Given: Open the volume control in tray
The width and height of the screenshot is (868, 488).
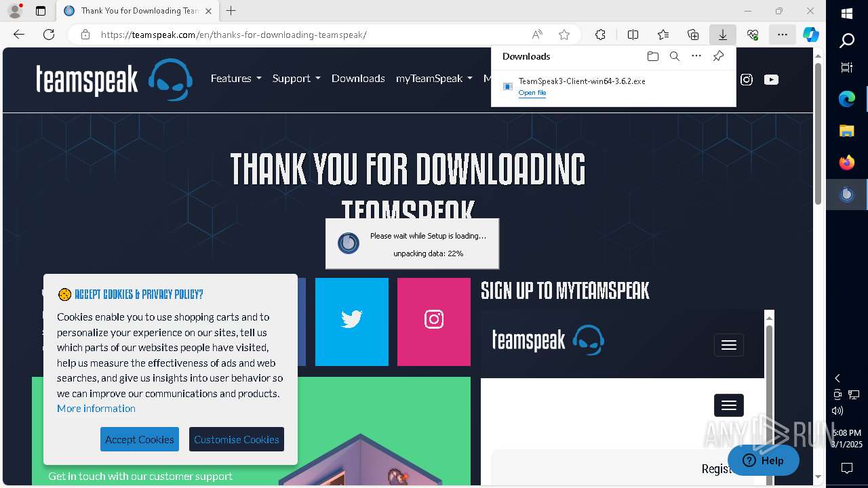Looking at the screenshot, I should (837, 411).
